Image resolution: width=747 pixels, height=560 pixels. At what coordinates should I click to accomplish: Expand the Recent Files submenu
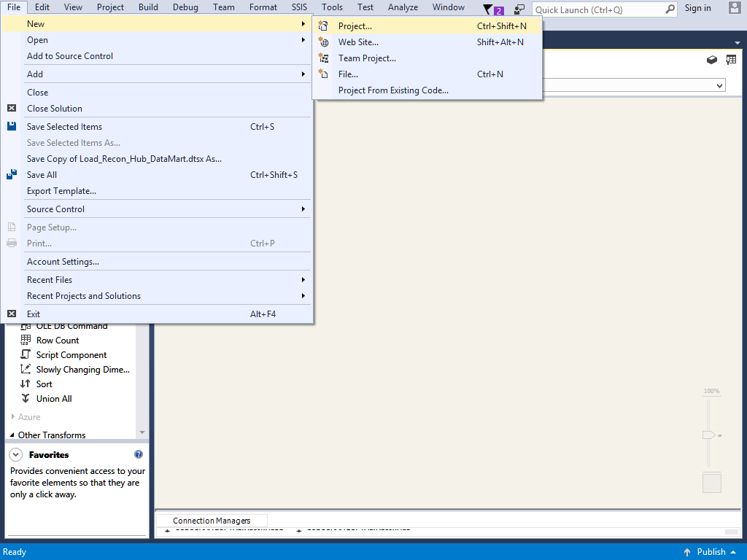tap(303, 279)
